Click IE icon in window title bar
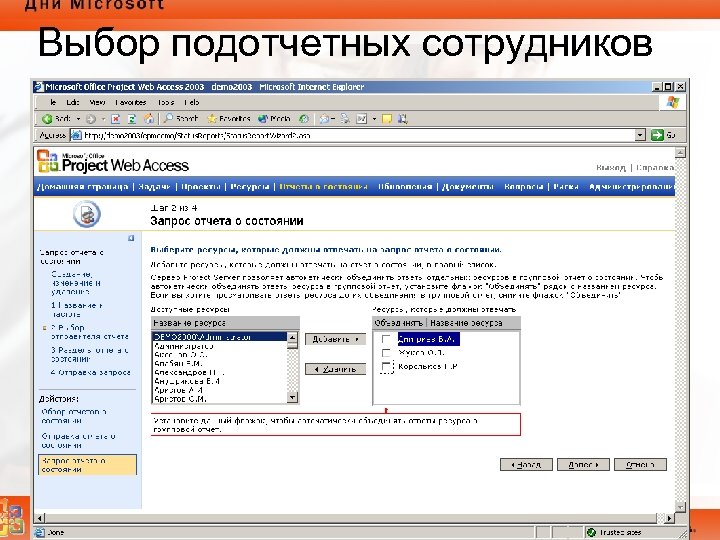Screen dimensions: 720x540 [x=39, y=87]
